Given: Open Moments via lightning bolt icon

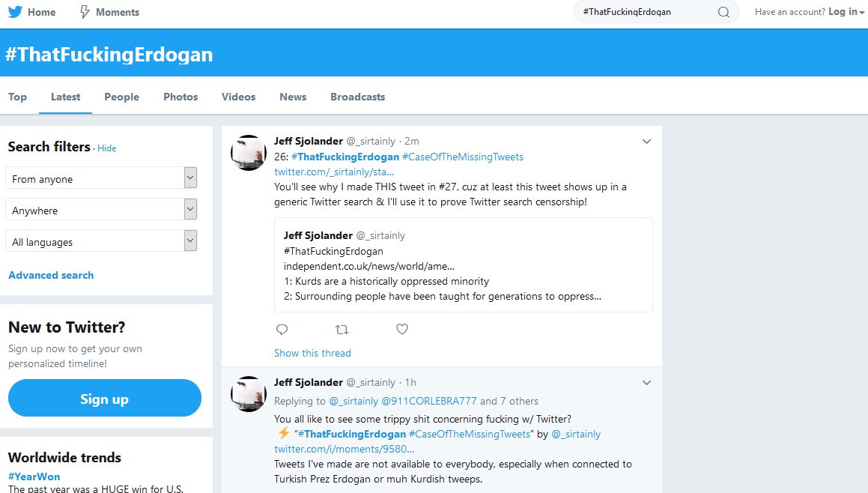Looking at the screenshot, I should (x=84, y=12).
